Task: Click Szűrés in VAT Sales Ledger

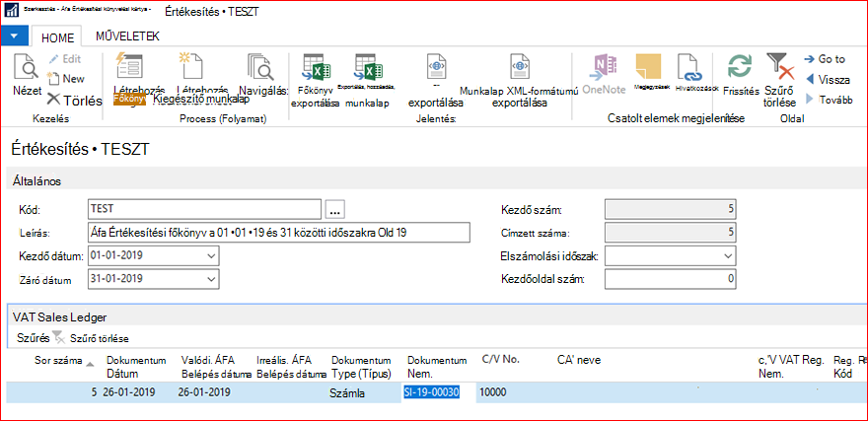Action: pos(33,338)
